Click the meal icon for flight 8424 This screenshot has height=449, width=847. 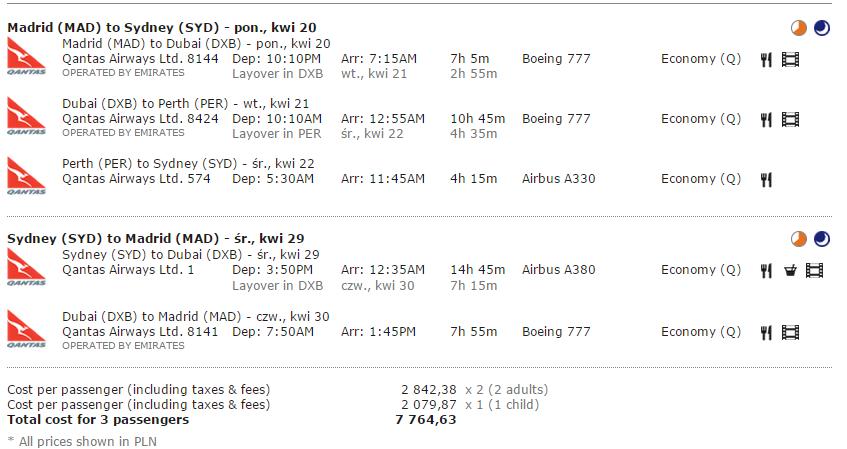tap(766, 119)
